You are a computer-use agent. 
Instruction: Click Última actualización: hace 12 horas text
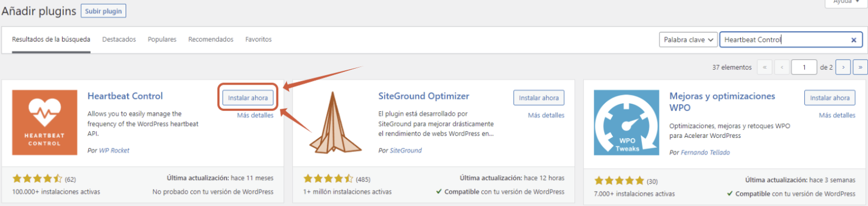pyautogui.click(x=512, y=178)
